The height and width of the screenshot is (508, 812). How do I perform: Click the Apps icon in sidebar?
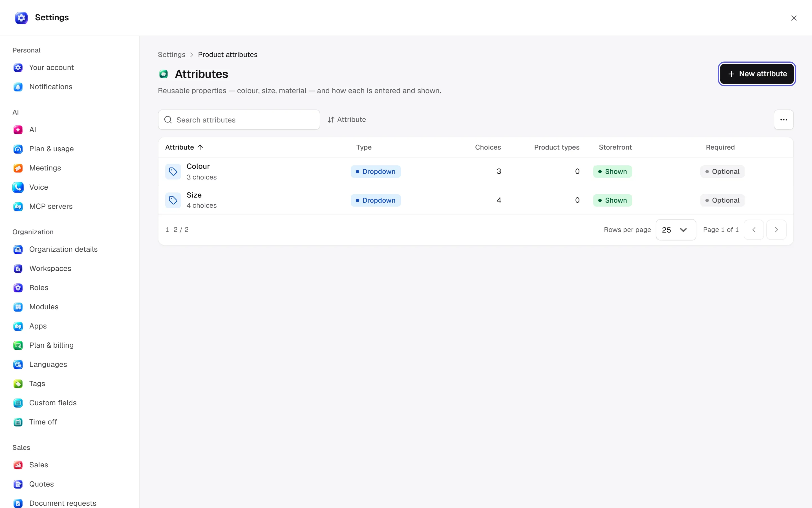point(18,326)
